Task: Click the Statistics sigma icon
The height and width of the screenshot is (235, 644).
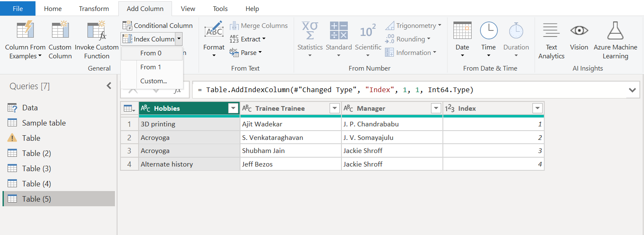Action: click(x=310, y=30)
